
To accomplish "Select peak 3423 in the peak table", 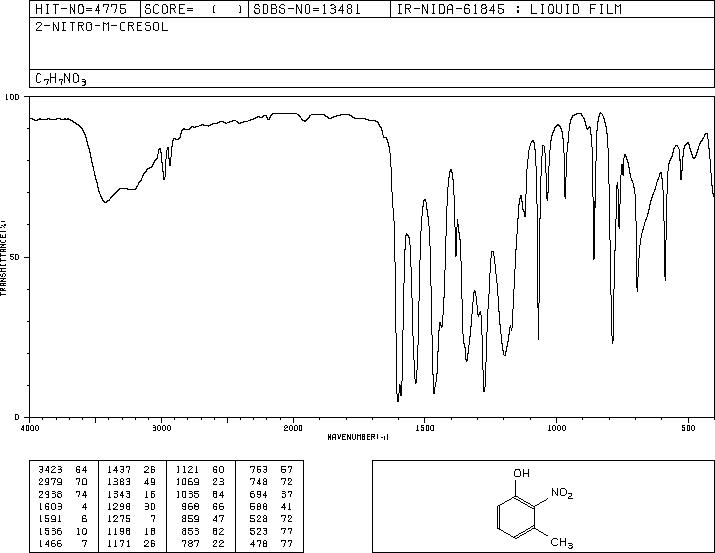I will coord(50,470).
